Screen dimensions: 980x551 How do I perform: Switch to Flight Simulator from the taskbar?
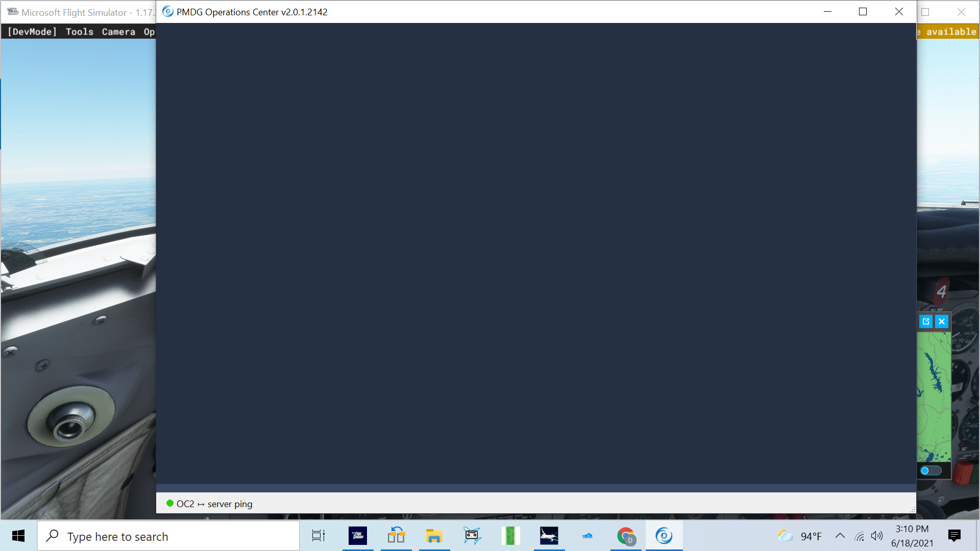point(358,536)
